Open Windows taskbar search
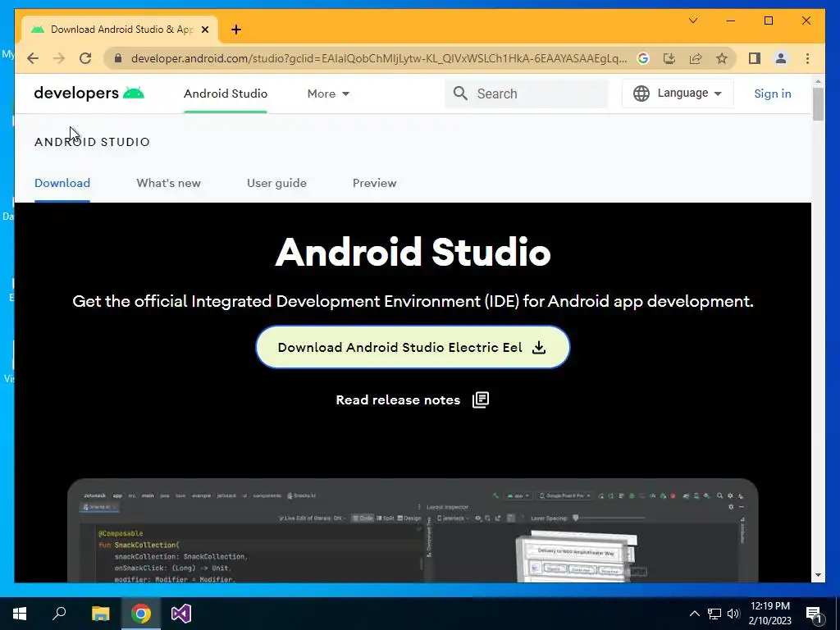This screenshot has height=630, width=840. (x=59, y=614)
